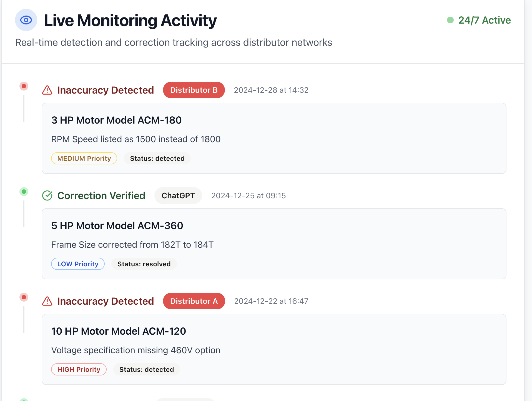This screenshot has height=401, width=532.
Task: Click Status: detected on ACM-180 card
Action: point(157,158)
